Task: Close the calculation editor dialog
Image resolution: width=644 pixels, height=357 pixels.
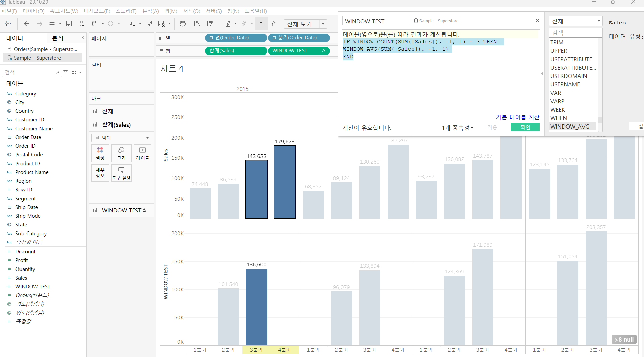Action: [x=537, y=21]
